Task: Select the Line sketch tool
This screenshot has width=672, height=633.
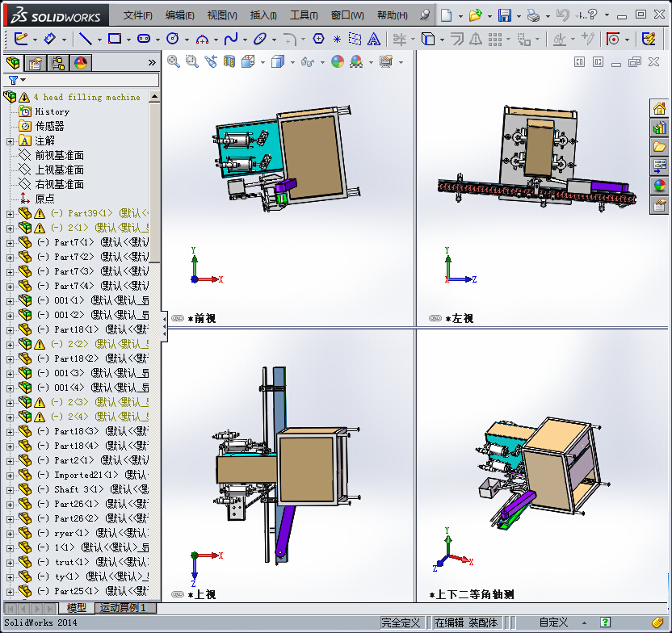Action: click(x=86, y=39)
